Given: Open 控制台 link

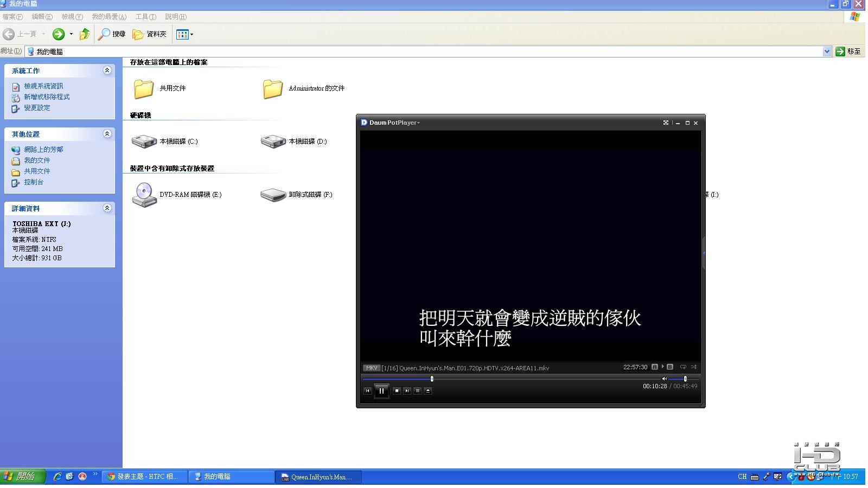Looking at the screenshot, I should (x=34, y=182).
